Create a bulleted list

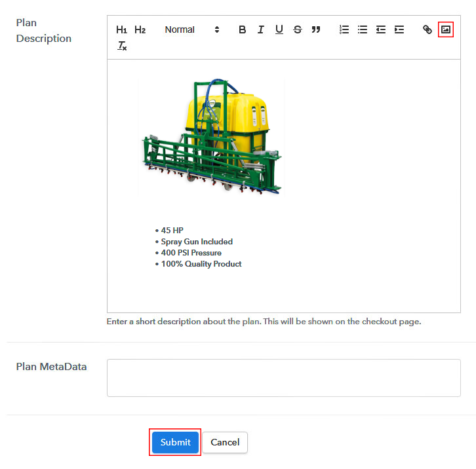coord(363,29)
